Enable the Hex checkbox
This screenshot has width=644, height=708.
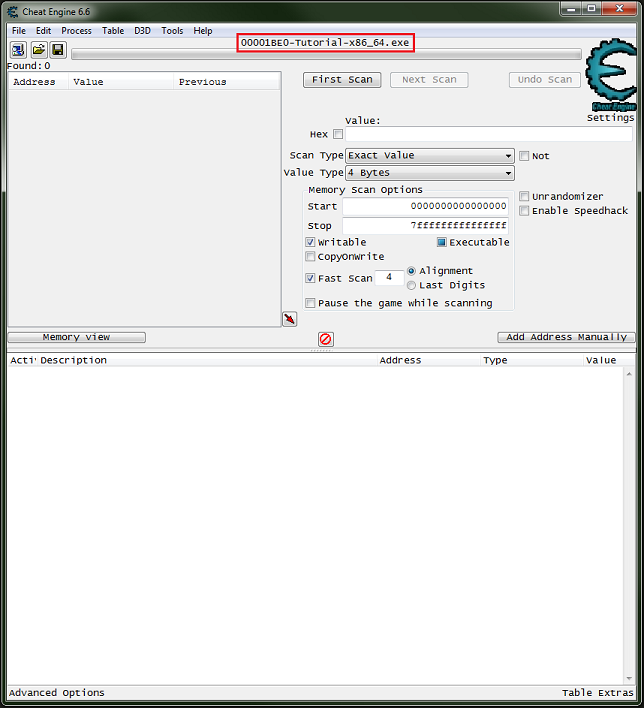[x=338, y=134]
